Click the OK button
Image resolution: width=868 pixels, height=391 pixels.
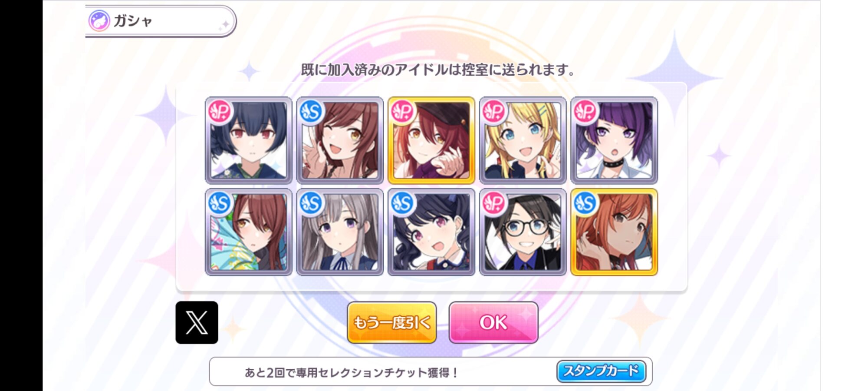pyautogui.click(x=493, y=323)
